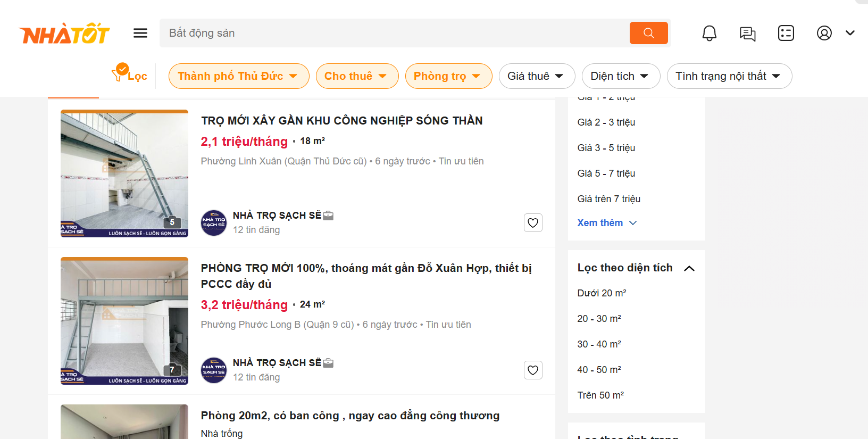
Task: Open Phòng 20m2 có ban công listing
Action: pyautogui.click(x=350, y=416)
